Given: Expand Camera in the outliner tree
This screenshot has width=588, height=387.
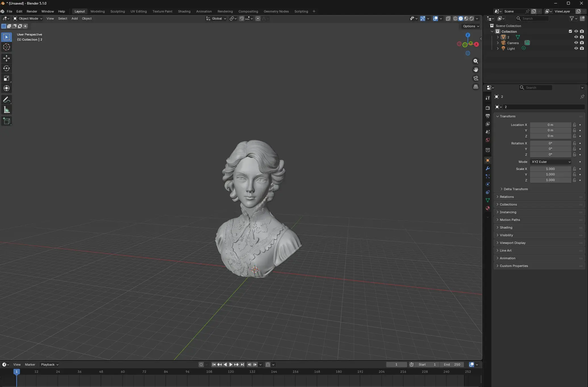Looking at the screenshot, I should tap(498, 43).
